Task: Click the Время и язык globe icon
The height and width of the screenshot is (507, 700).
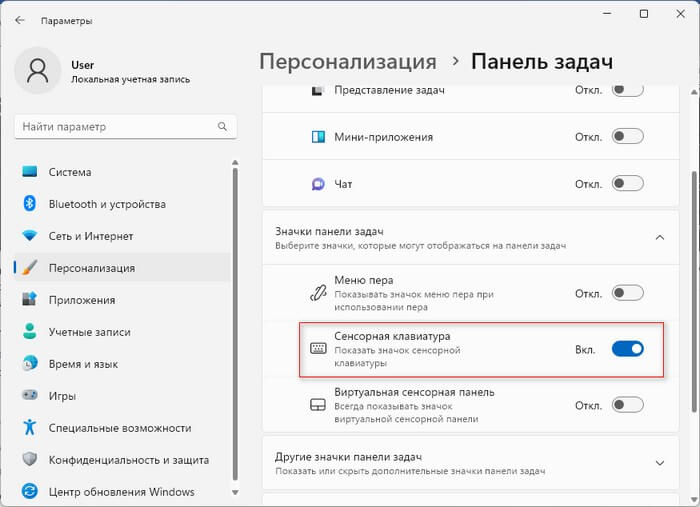Action: pyautogui.click(x=29, y=364)
